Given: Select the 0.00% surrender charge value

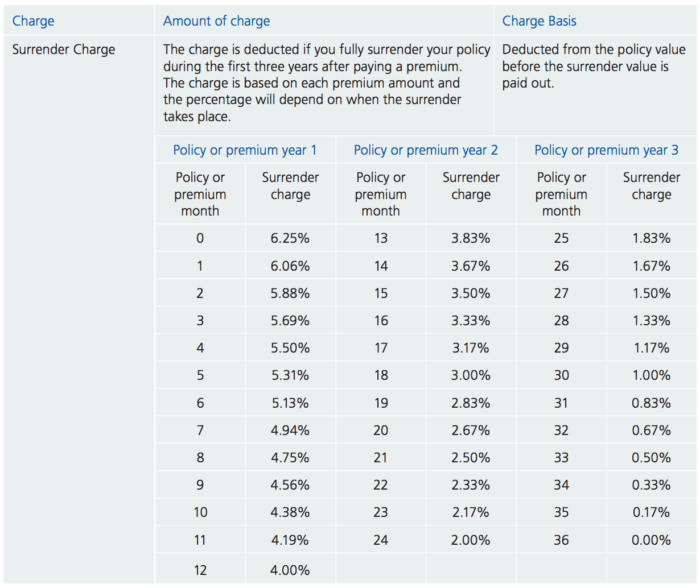Looking at the screenshot, I should coord(651,540).
